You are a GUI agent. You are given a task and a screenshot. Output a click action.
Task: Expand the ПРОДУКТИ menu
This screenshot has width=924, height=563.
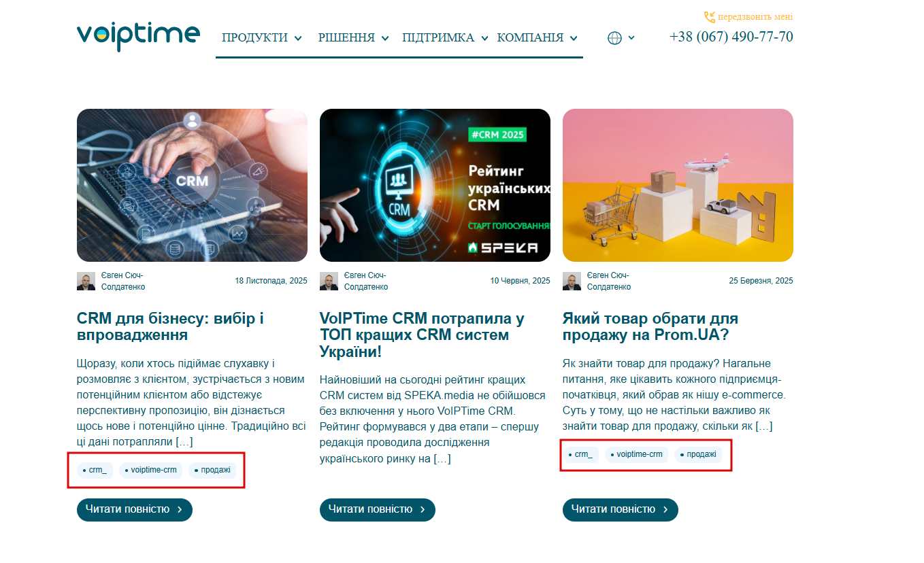[x=262, y=37]
